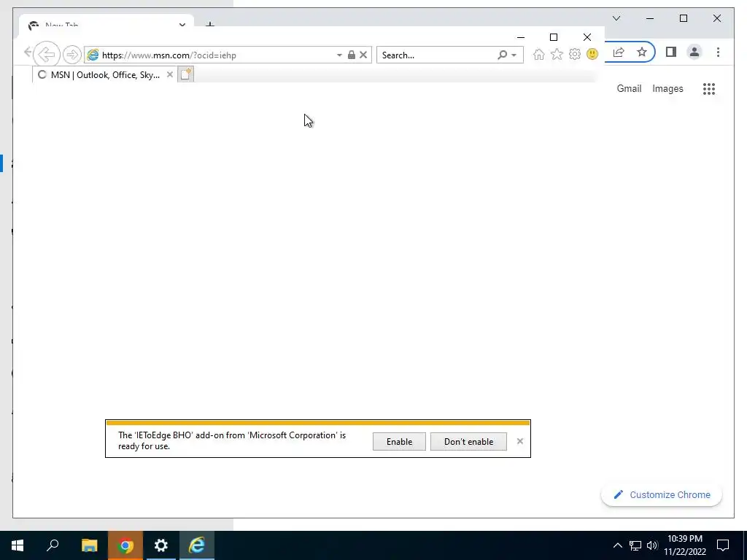Dismiss the add-on notification bar
The height and width of the screenshot is (560, 747).
point(519,441)
